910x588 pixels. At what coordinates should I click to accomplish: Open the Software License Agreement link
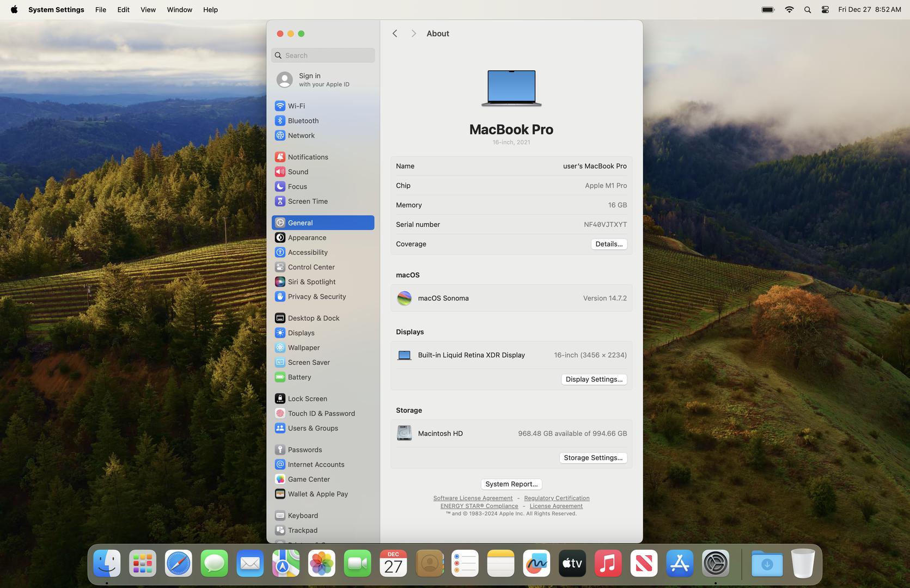click(x=473, y=498)
